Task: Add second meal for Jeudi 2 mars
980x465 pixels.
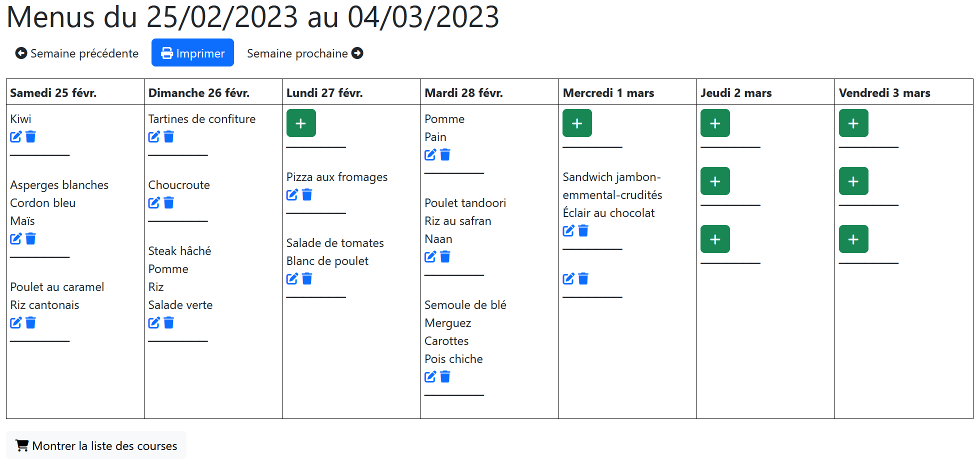Action: click(x=715, y=181)
